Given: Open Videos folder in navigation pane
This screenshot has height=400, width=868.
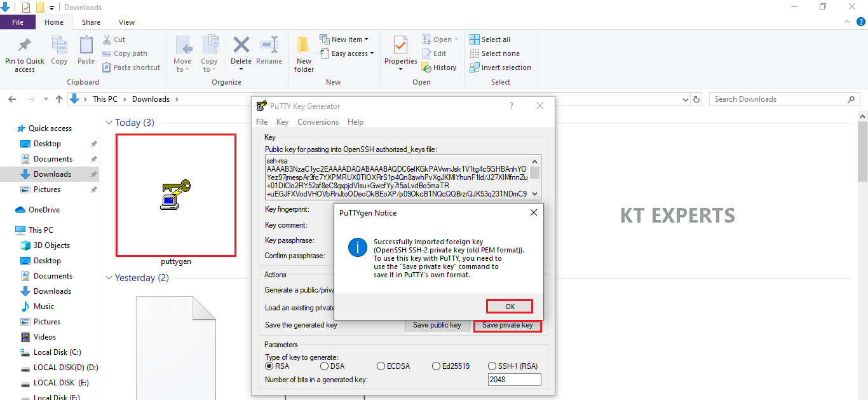Looking at the screenshot, I should [44, 337].
